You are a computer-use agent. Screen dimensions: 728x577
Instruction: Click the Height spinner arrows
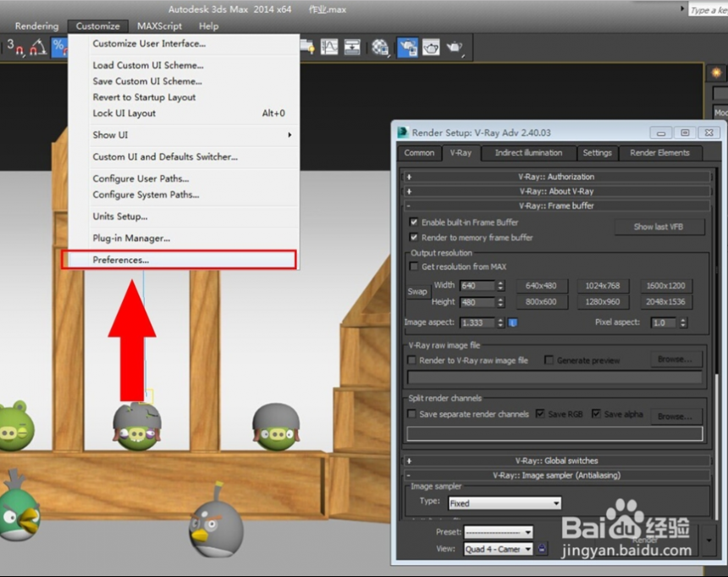pyautogui.click(x=500, y=302)
